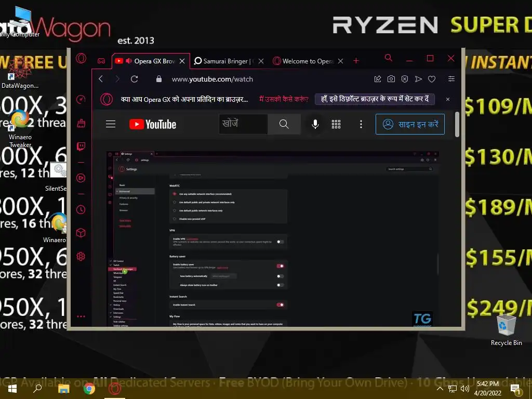
Task: Open YouTube hamburger guide menu
Action: [x=111, y=124]
